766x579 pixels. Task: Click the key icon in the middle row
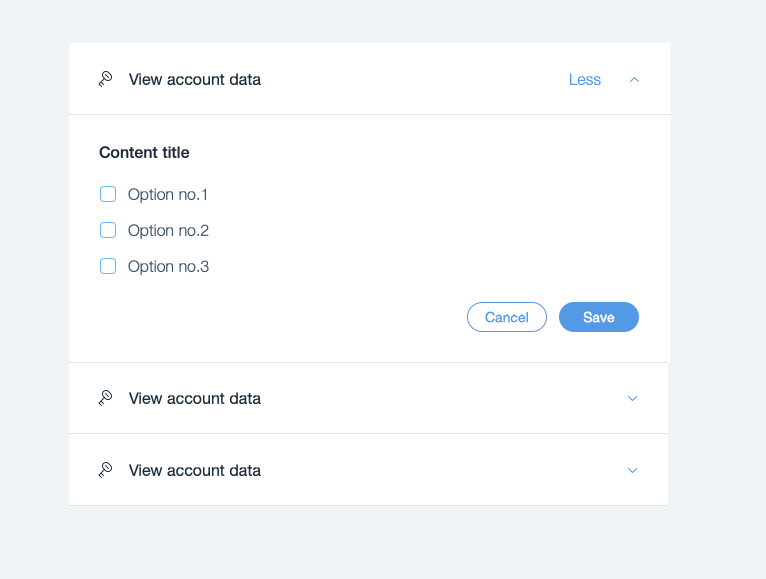point(105,398)
